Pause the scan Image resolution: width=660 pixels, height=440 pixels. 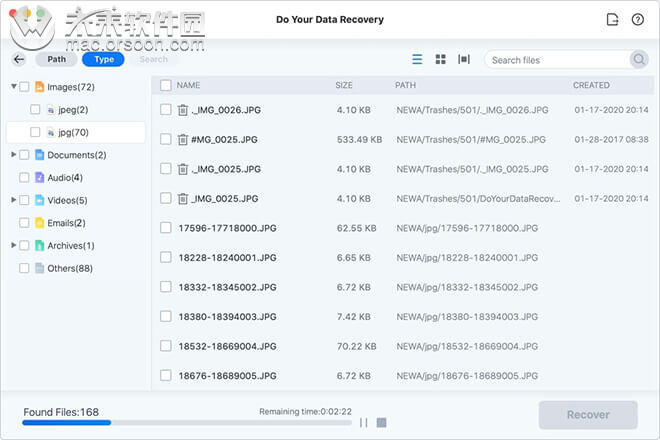[x=364, y=422]
